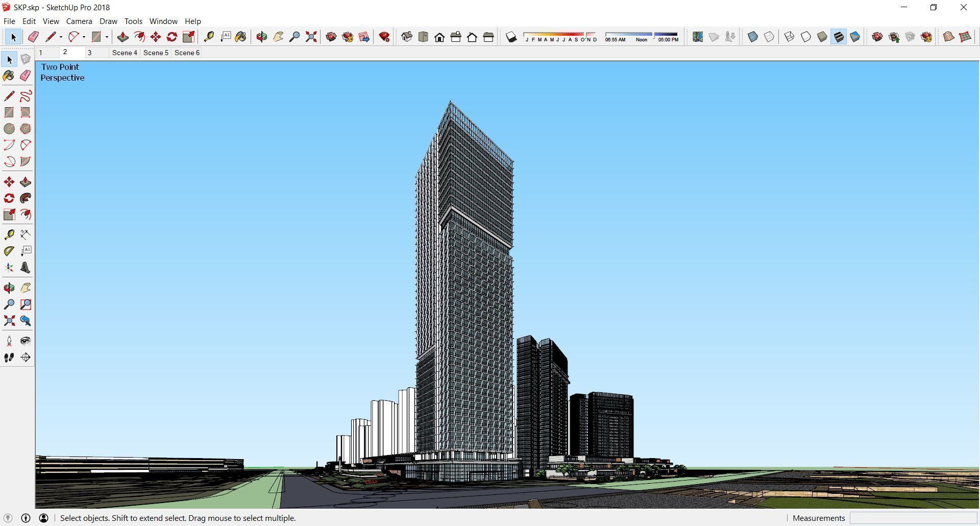Switch to scene tab 3

[96, 53]
